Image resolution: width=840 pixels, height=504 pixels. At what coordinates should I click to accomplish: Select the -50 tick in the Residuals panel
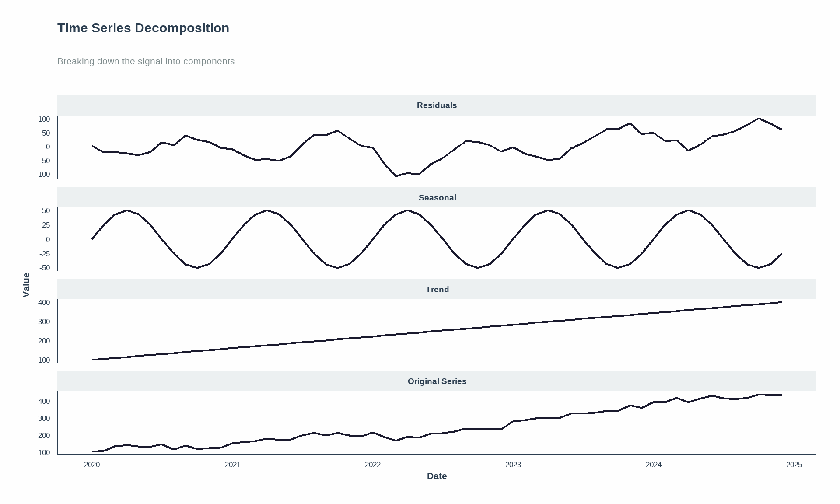[x=45, y=161]
